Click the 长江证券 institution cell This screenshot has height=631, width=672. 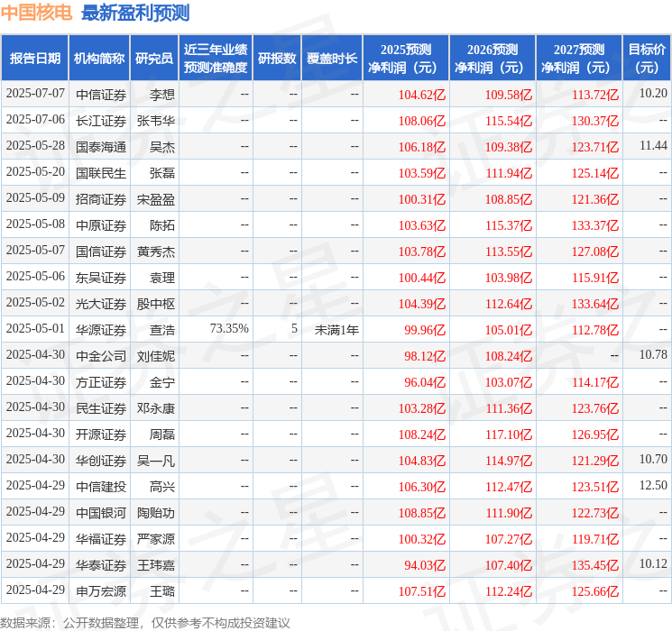point(101,121)
